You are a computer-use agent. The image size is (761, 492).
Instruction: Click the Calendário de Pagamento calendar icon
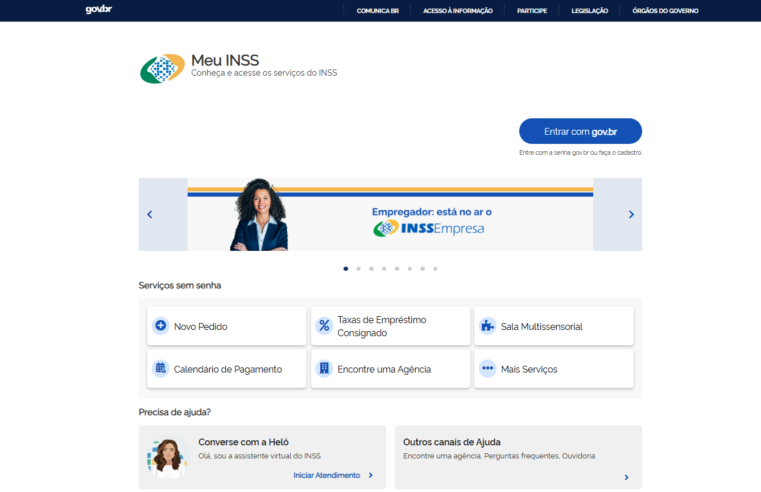pyautogui.click(x=161, y=368)
